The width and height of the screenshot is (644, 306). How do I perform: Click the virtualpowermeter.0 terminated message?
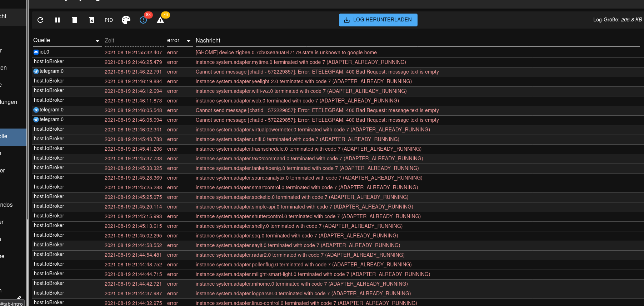pyautogui.click(x=313, y=130)
